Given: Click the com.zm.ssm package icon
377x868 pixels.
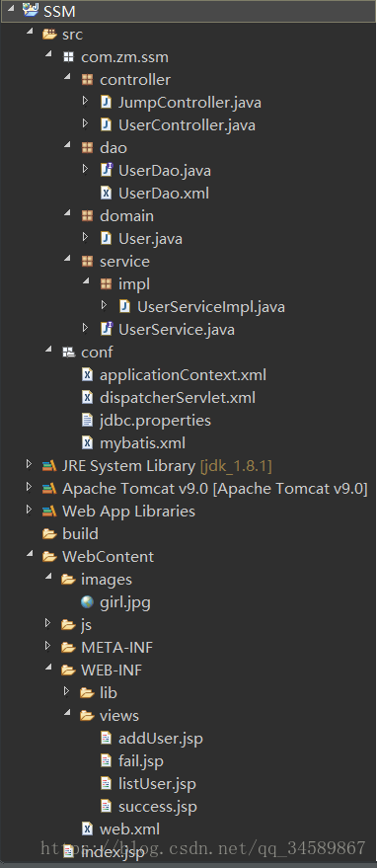Looking at the screenshot, I should [x=69, y=57].
